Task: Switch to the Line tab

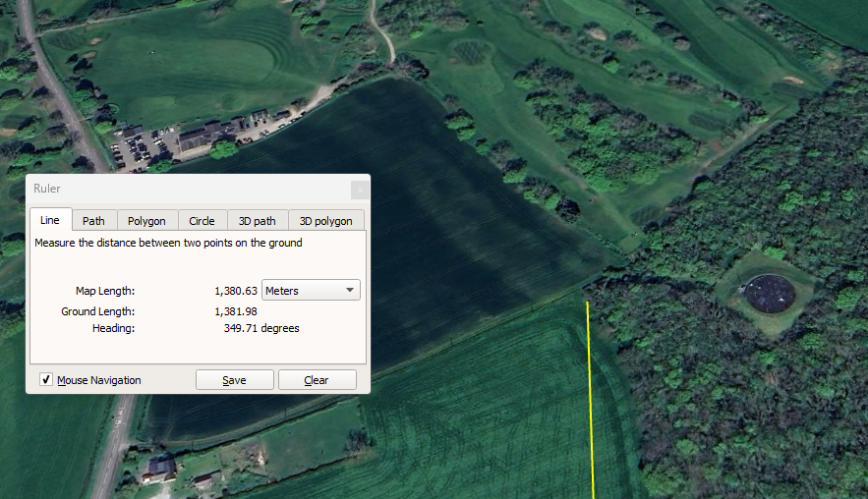Action: [50, 221]
